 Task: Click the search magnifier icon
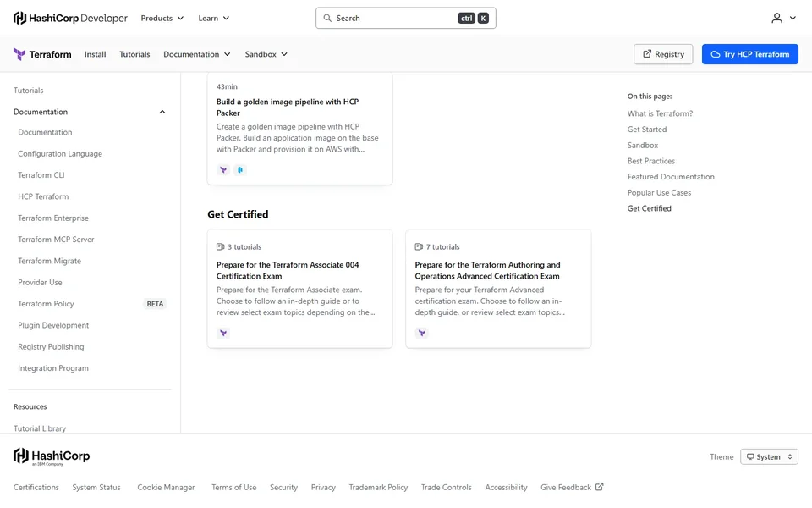coord(327,18)
